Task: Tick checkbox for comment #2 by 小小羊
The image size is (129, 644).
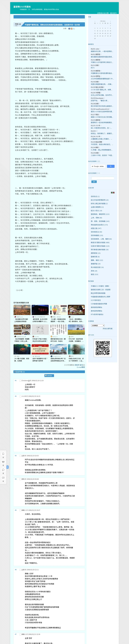Action: tap(20, 396)
